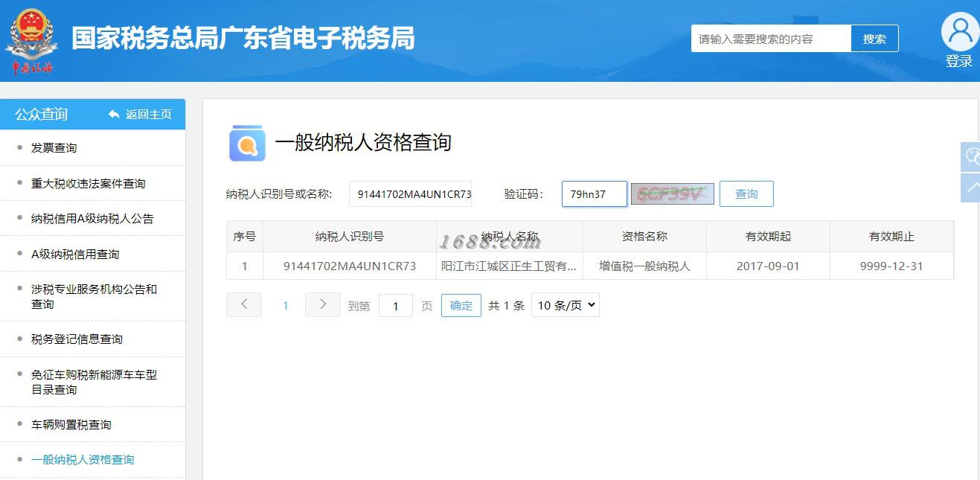Go to previous results page arrow
The height and width of the screenshot is (480, 980).
coord(244,304)
